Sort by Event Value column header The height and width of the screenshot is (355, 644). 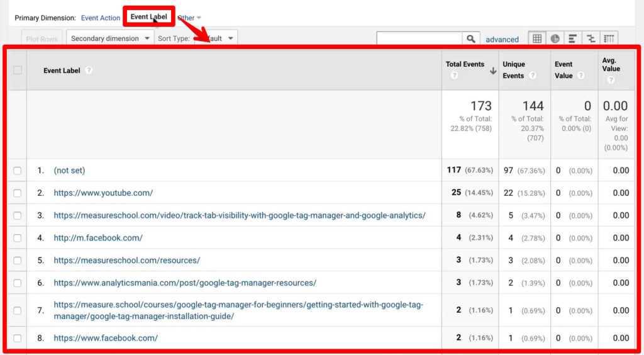pos(563,70)
